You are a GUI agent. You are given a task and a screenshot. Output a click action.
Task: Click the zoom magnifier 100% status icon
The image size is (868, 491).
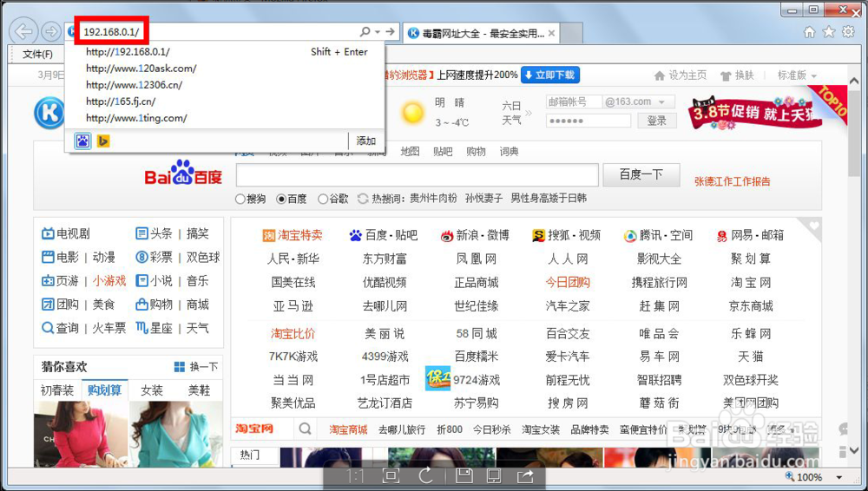789,476
